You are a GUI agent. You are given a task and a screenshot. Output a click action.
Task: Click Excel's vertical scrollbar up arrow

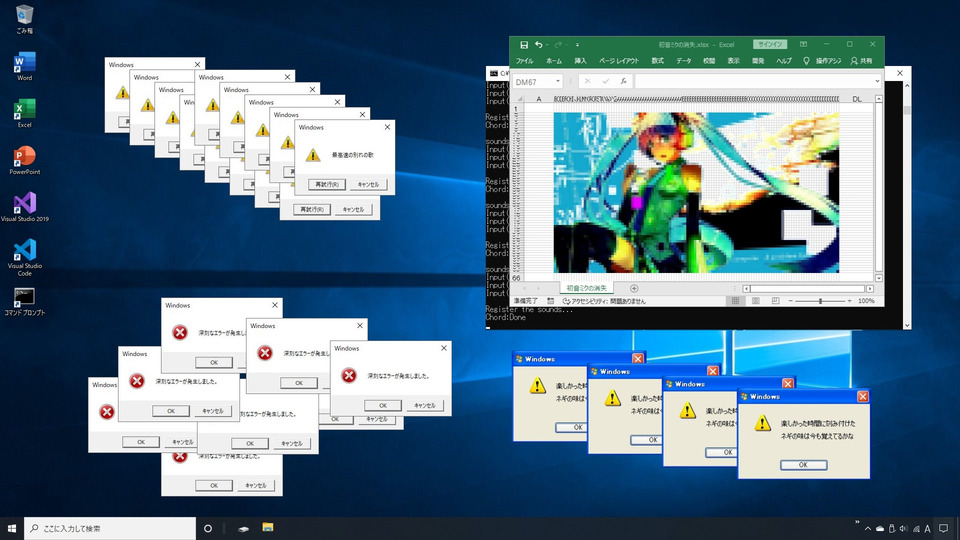879,99
